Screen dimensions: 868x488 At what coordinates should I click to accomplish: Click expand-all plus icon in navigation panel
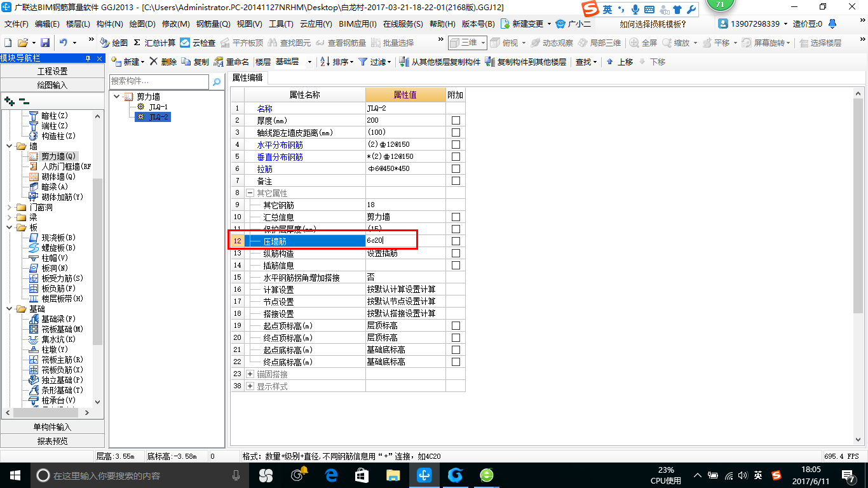pyautogui.click(x=9, y=100)
